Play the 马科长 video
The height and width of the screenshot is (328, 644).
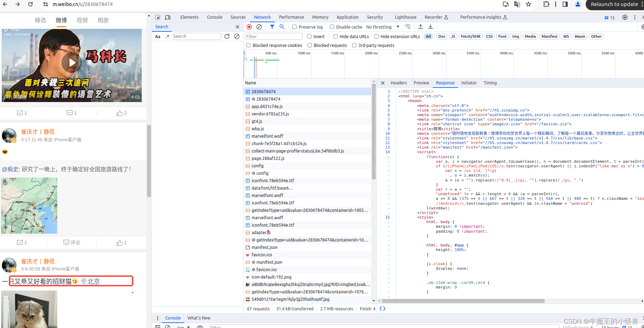coord(72,63)
